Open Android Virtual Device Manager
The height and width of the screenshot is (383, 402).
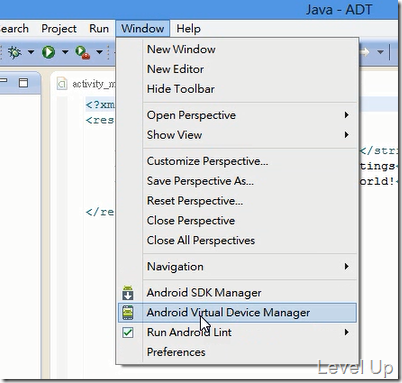click(x=237, y=313)
